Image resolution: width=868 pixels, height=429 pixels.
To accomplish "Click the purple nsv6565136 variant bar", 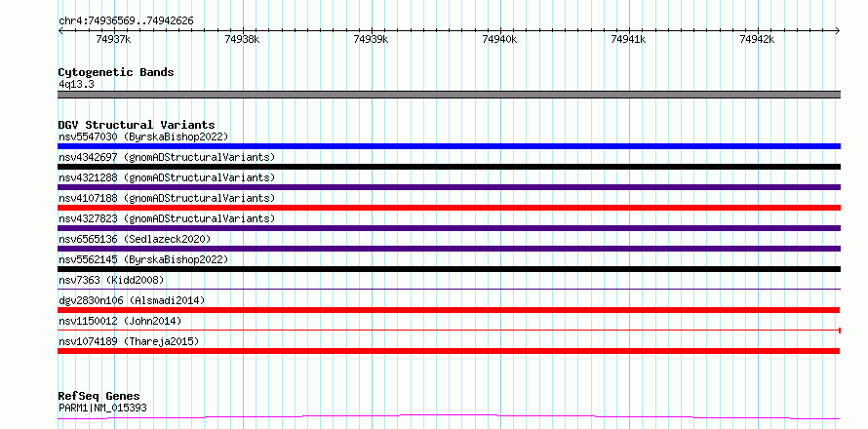I will 449,249.
